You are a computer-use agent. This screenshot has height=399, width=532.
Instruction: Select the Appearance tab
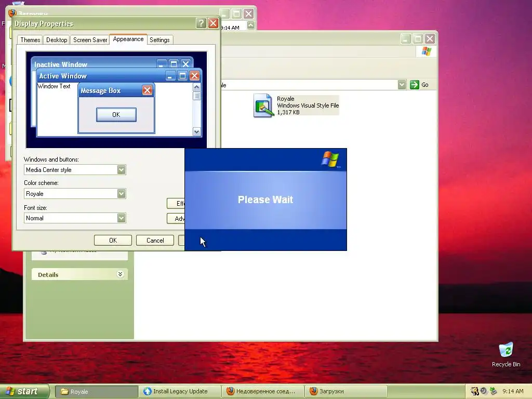[x=128, y=39]
